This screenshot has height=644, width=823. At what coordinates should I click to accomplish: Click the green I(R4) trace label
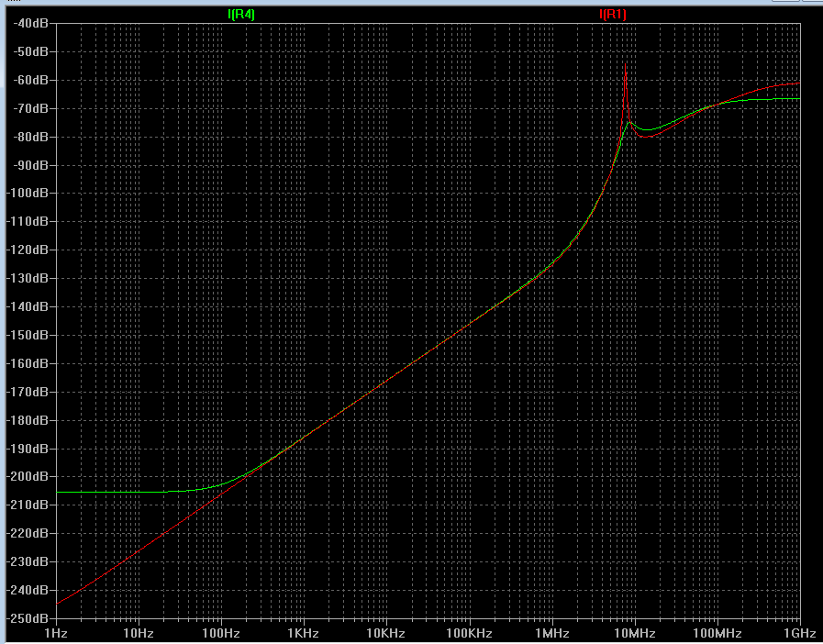[x=241, y=14]
